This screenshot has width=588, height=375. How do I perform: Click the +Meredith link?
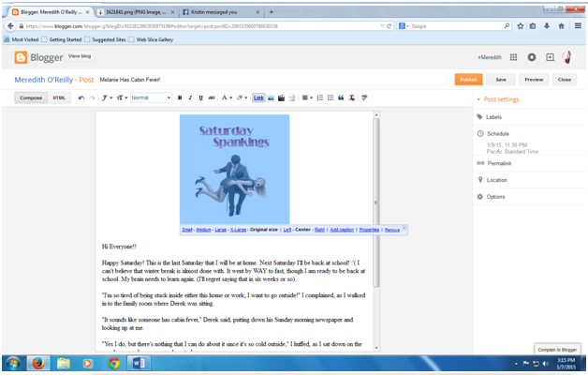tap(490, 57)
